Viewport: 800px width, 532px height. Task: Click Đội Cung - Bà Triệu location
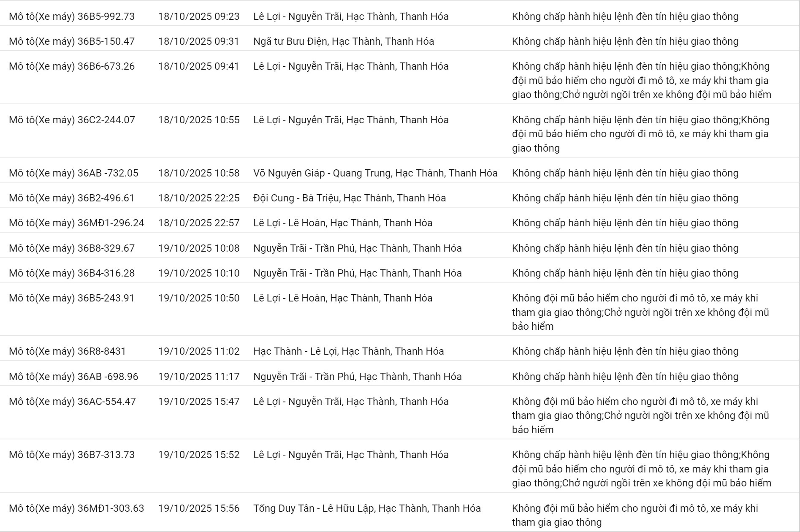coord(350,198)
